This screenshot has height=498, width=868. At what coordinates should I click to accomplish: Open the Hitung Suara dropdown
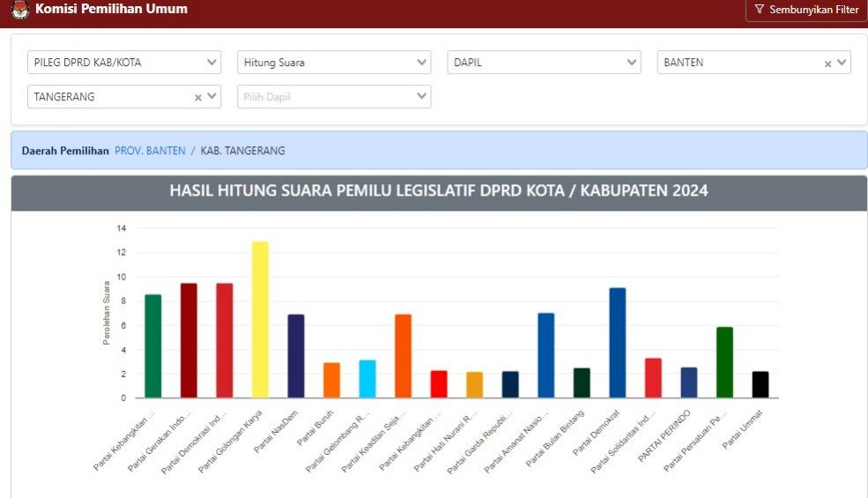pos(334,63)
